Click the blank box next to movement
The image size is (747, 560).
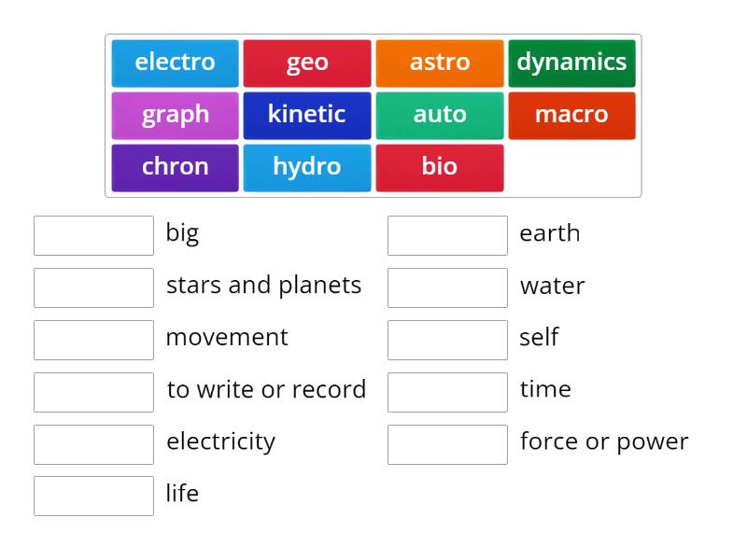(94, 340)
